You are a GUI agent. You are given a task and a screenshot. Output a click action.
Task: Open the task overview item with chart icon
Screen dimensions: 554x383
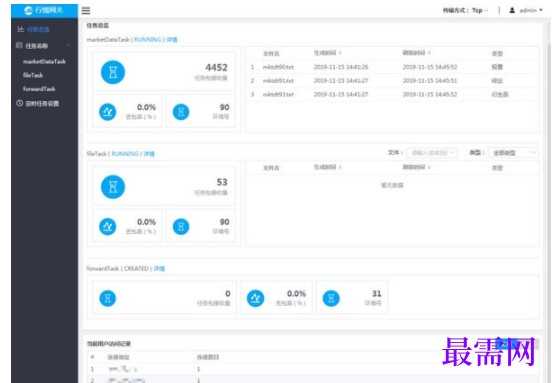click(x=34, y=29)
